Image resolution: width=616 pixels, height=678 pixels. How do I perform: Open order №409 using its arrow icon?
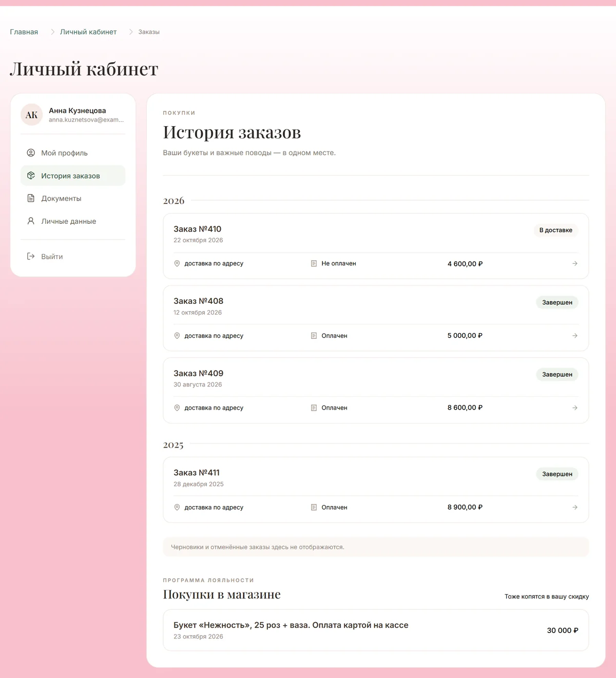575,408
